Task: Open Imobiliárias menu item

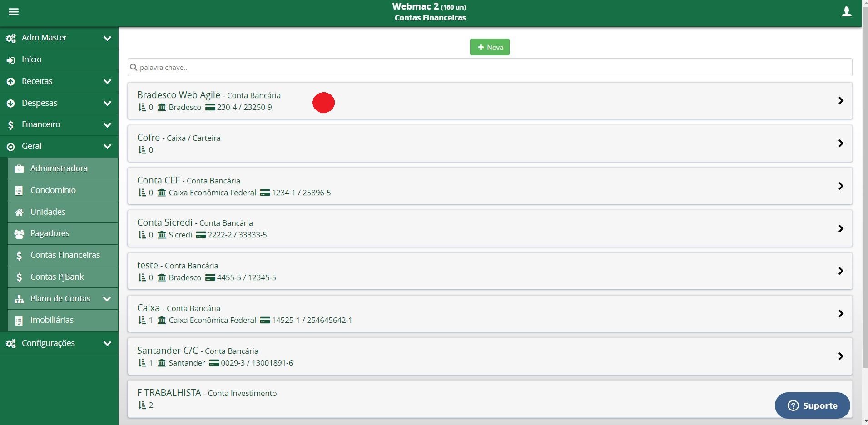Action: click(x=63, y=320)
